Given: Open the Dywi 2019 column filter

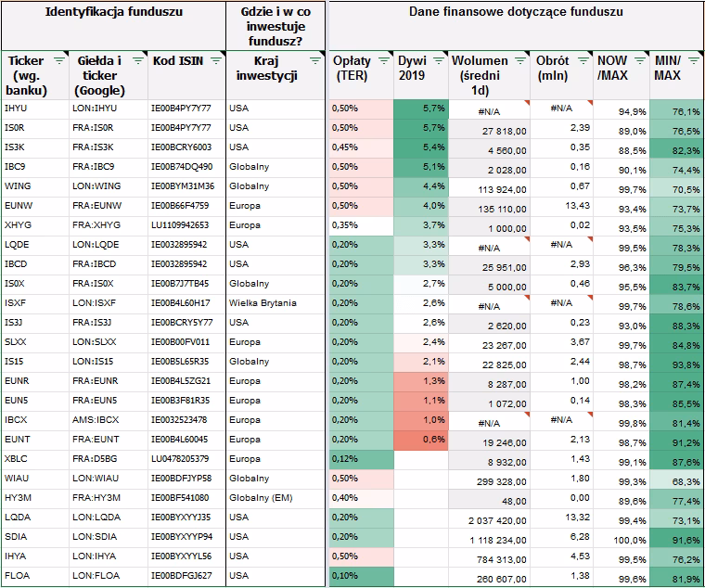Looking at the screenshot, I should [x=436, y=60].
